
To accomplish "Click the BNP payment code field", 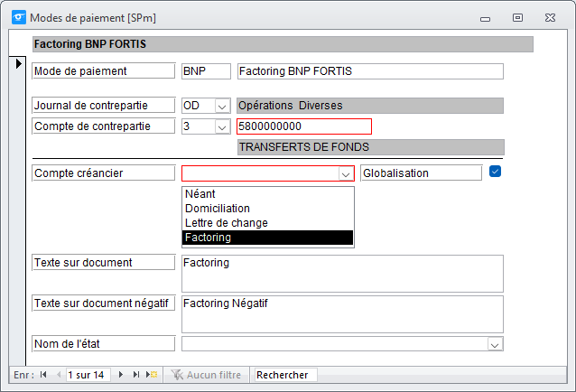I will tap(206, 71).
